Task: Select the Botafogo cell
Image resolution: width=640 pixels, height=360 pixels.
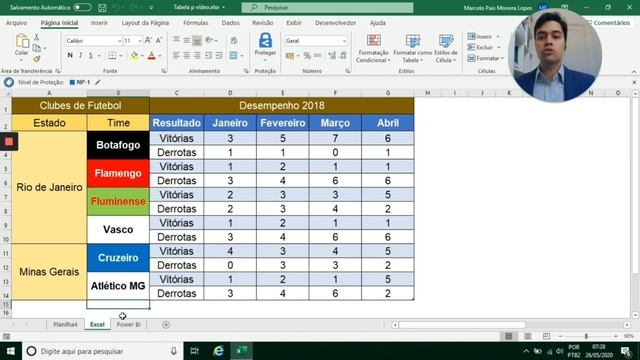Action: 118,145
